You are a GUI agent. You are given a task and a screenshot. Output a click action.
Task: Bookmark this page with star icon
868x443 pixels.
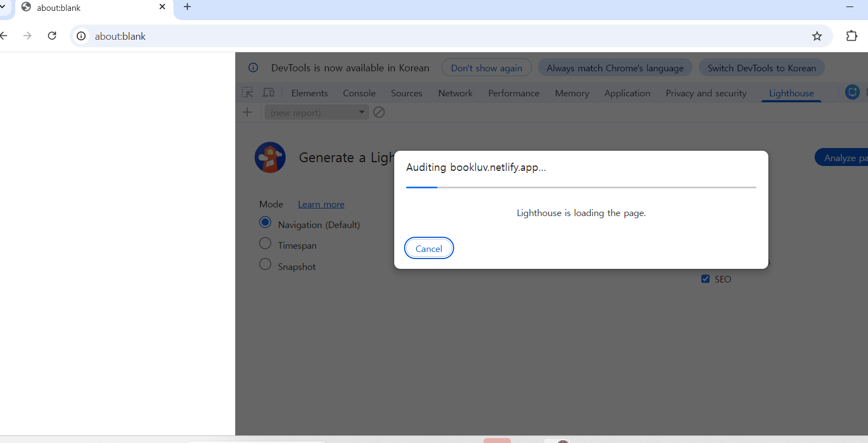pos(817,36)
